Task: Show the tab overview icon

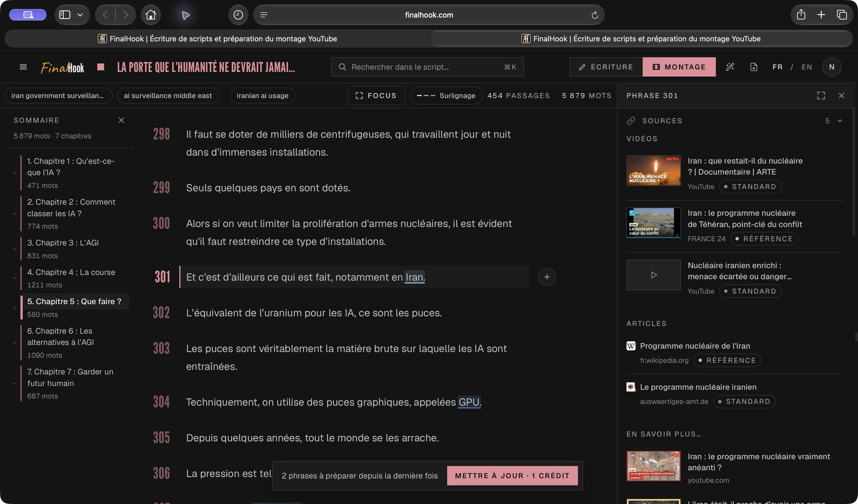Action: [842, 15]
